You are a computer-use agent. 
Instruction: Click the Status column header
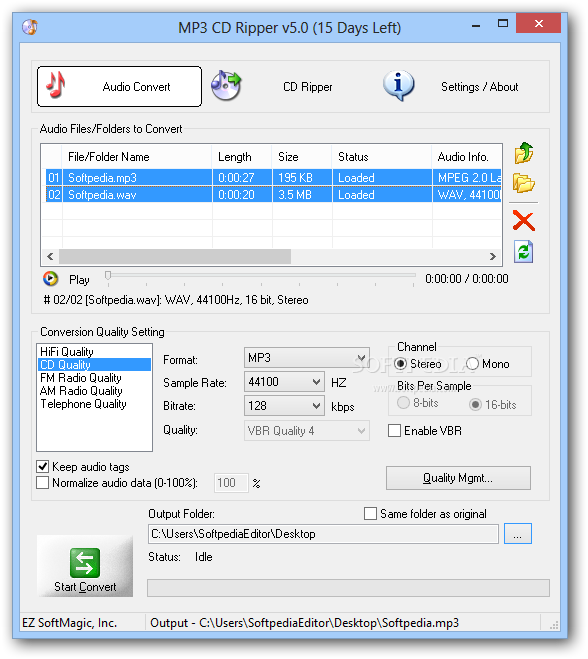pyautogui.click(x=382, y=157)
